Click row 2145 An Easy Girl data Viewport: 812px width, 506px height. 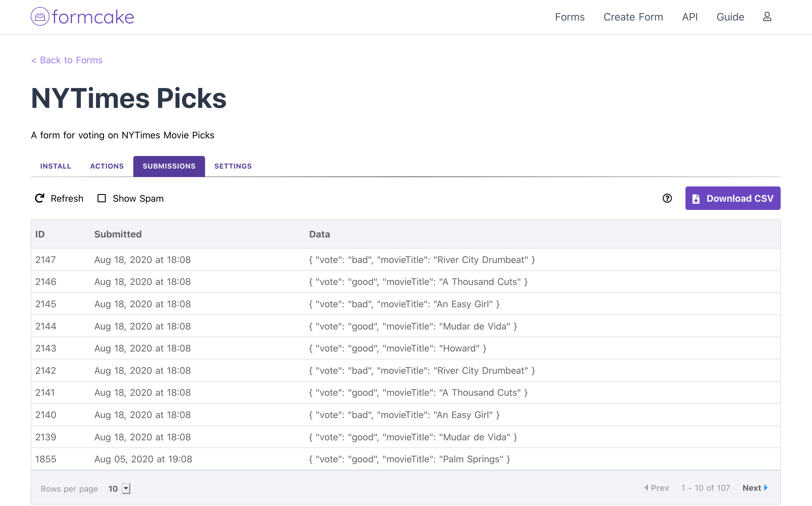404,304
